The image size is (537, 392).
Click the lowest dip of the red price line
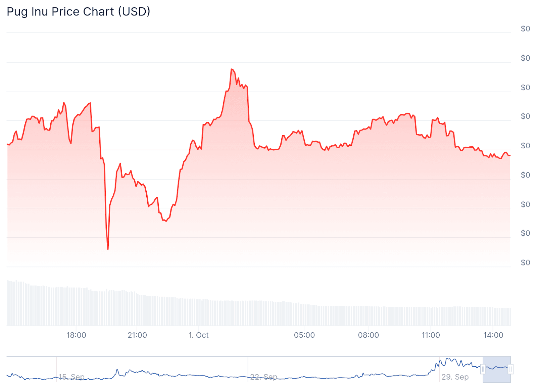tap(108, 249)
